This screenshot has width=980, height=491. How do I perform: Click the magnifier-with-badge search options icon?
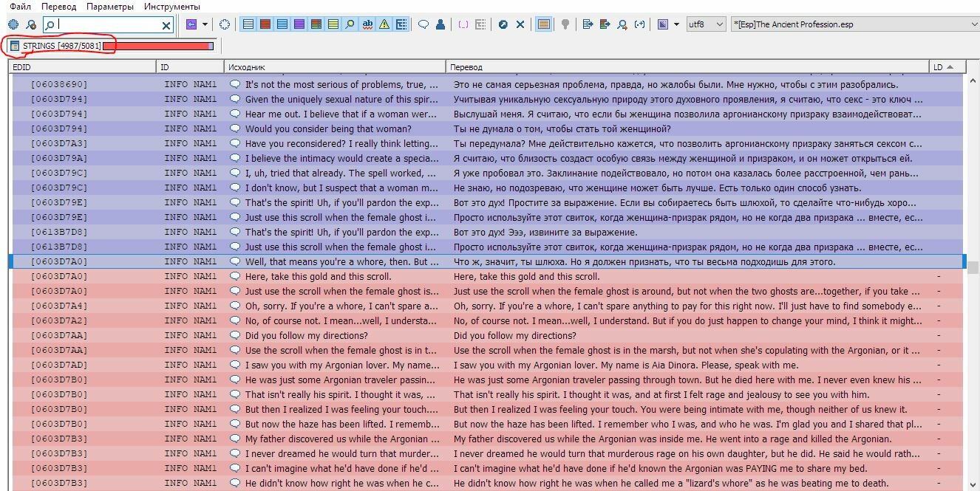click(31, 24)
